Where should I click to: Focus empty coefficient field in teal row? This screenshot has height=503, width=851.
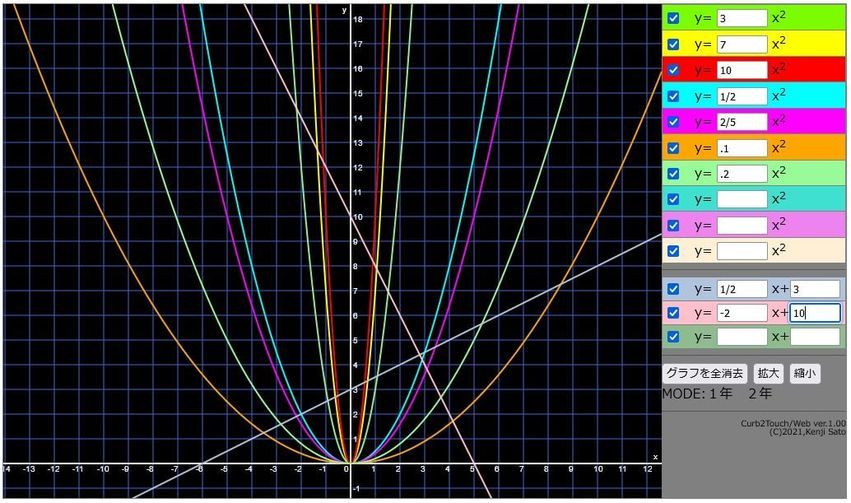coord(742,199)
